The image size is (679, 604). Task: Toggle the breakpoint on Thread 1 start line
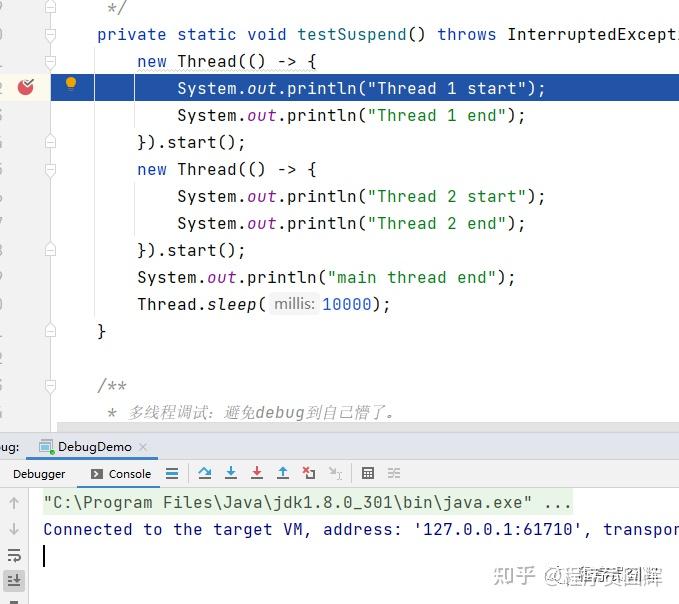click(x=26, y=87)
